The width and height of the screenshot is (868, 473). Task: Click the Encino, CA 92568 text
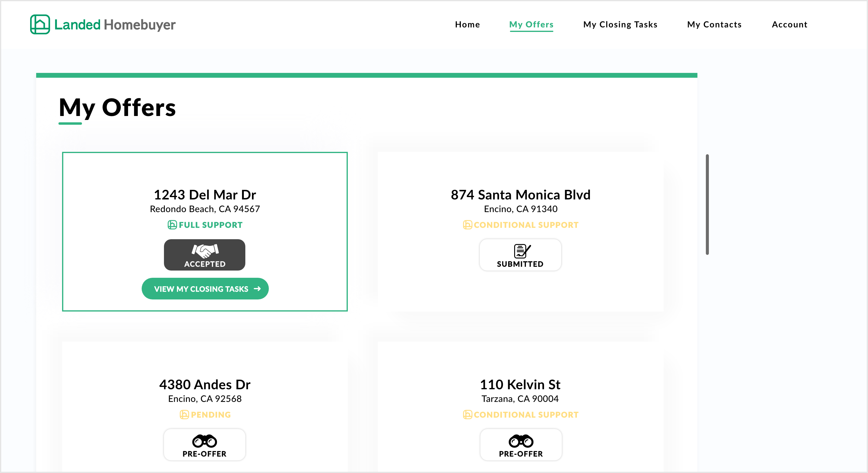tap(205, 399)
